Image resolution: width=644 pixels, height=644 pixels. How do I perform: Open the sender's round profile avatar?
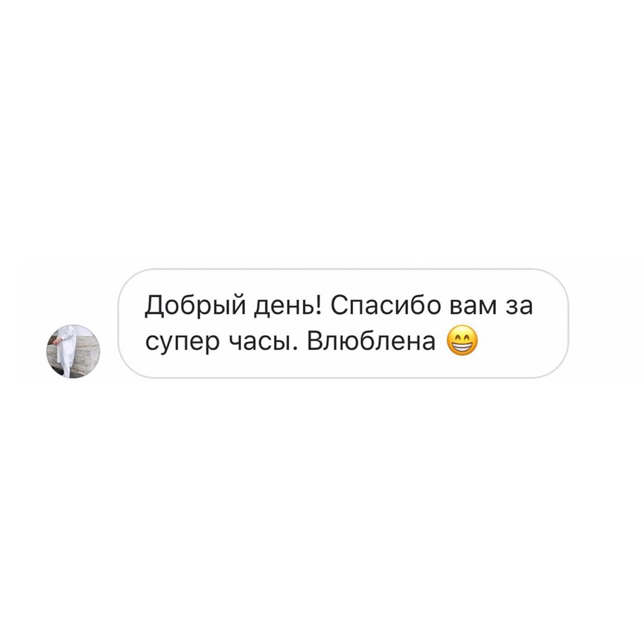click(x=73, y=351)
